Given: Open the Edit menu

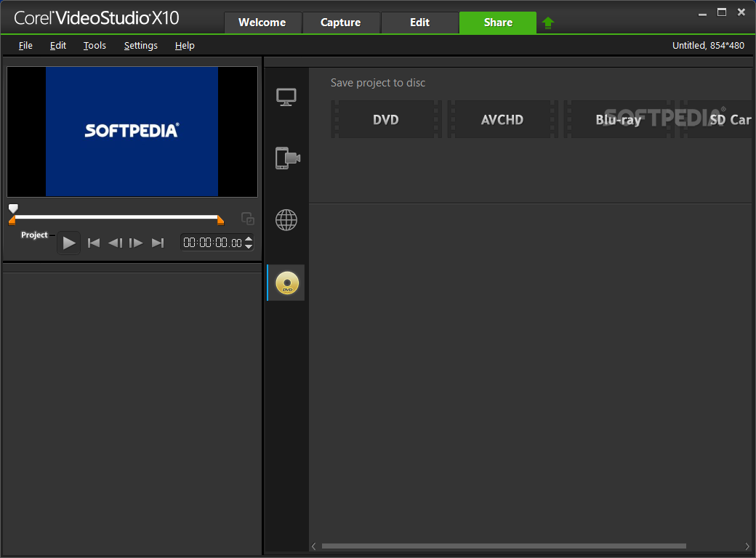Looking at the screenshot, I should (58, 45).
